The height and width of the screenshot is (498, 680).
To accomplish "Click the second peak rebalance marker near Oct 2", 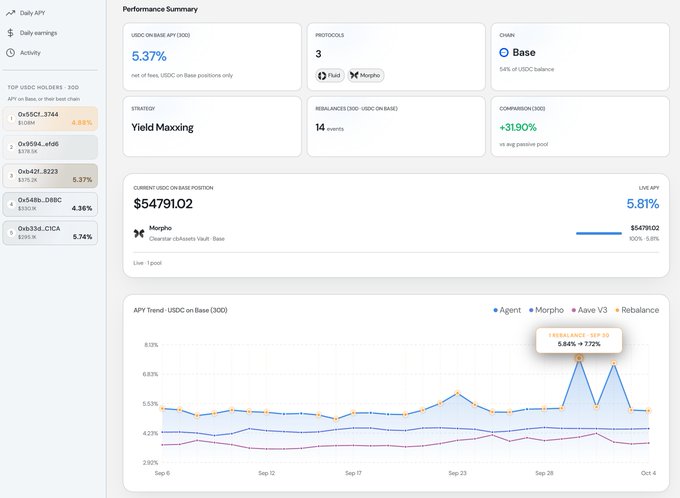I will coord(614,363).
